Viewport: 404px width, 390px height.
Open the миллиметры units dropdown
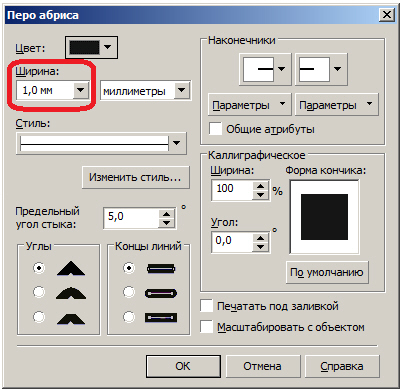[181, 90]
